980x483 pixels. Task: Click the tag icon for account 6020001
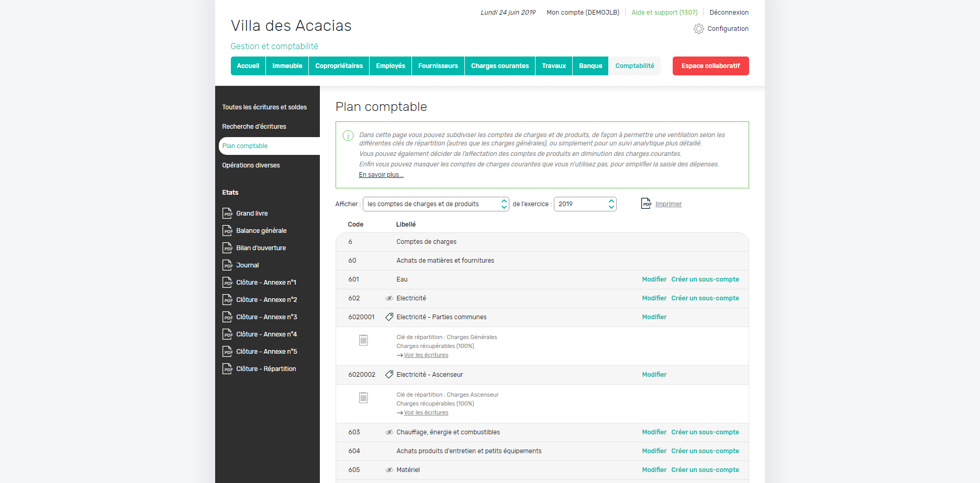coord(389,317)
